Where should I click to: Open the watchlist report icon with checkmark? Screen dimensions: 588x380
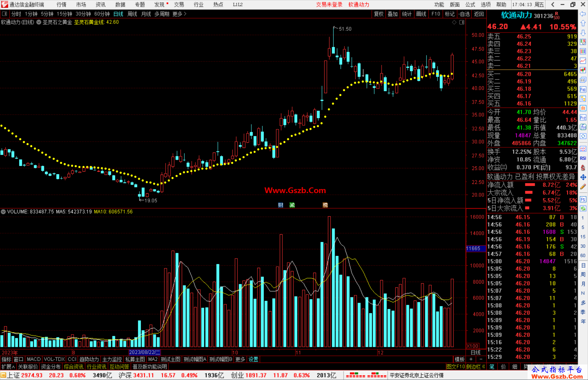[x=583, y=42]
